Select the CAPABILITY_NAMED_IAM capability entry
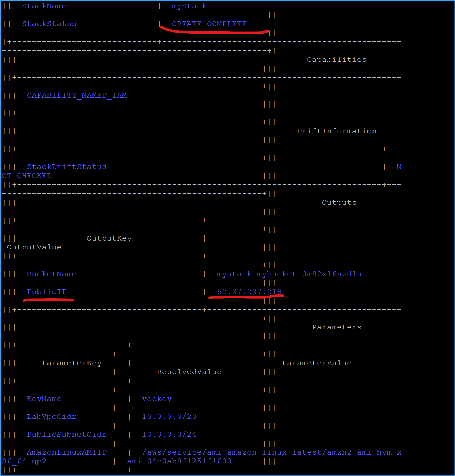The image size is (455, 476). (76, 95)
